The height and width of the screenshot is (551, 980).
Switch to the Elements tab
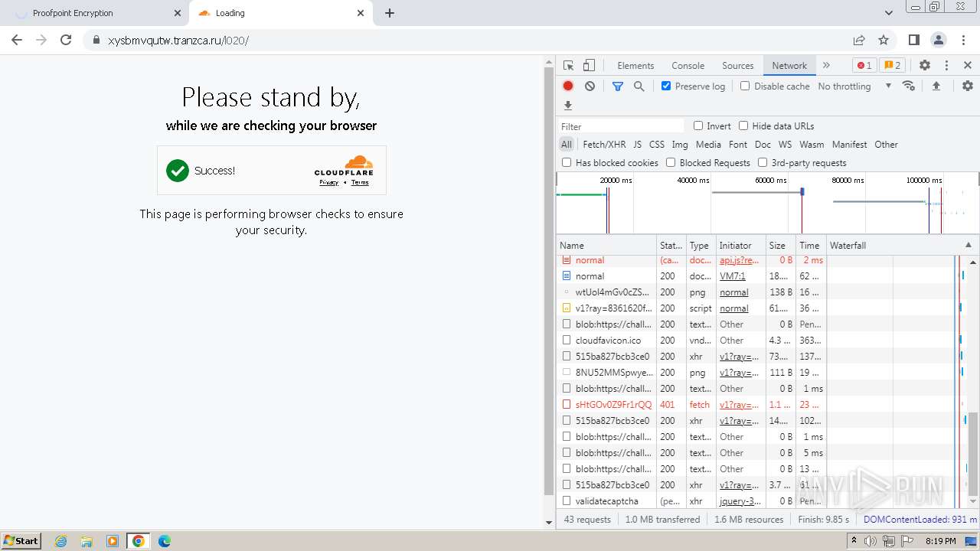coord(635,66)
